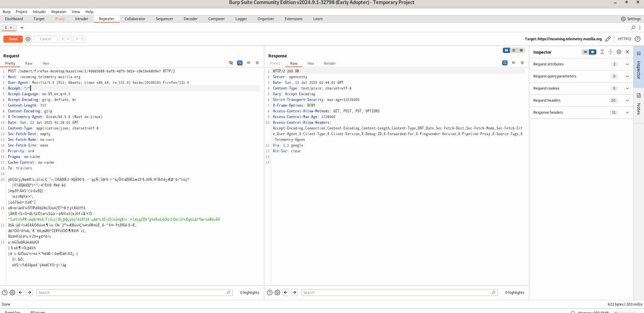The image size is (644, 313).
Task: Click the orange Send button
Action: tap(13, 39)
